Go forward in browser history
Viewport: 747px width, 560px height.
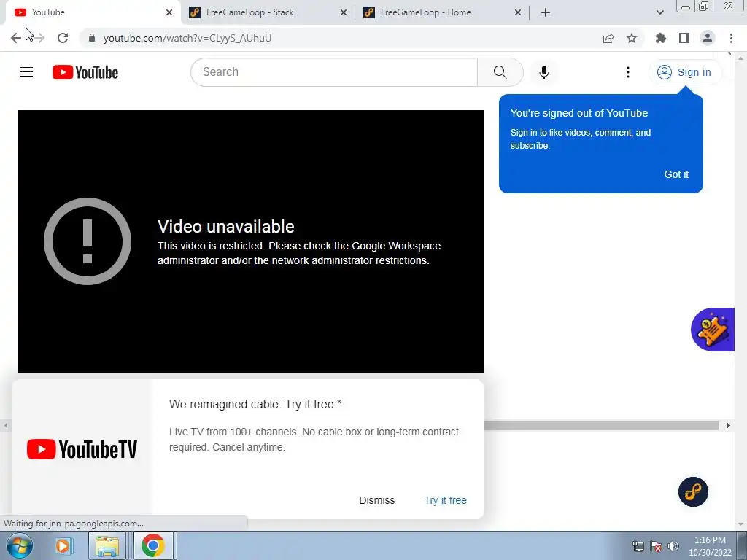pyautogui.click(x=39, y=38)
